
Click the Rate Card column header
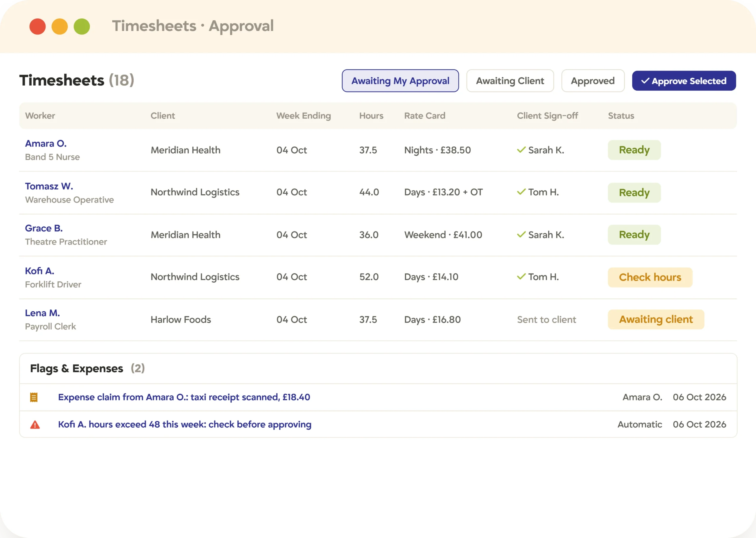[424, 116]
